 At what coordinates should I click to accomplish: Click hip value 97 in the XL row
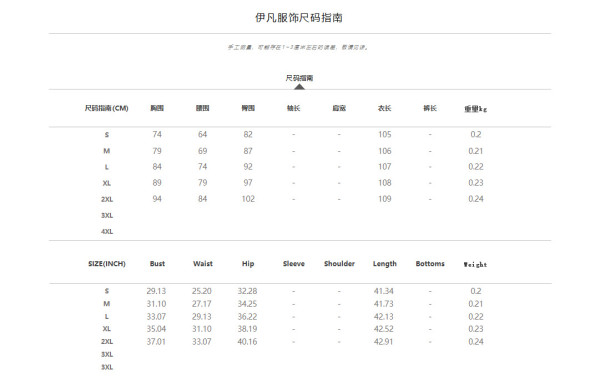tap(248, 183)
